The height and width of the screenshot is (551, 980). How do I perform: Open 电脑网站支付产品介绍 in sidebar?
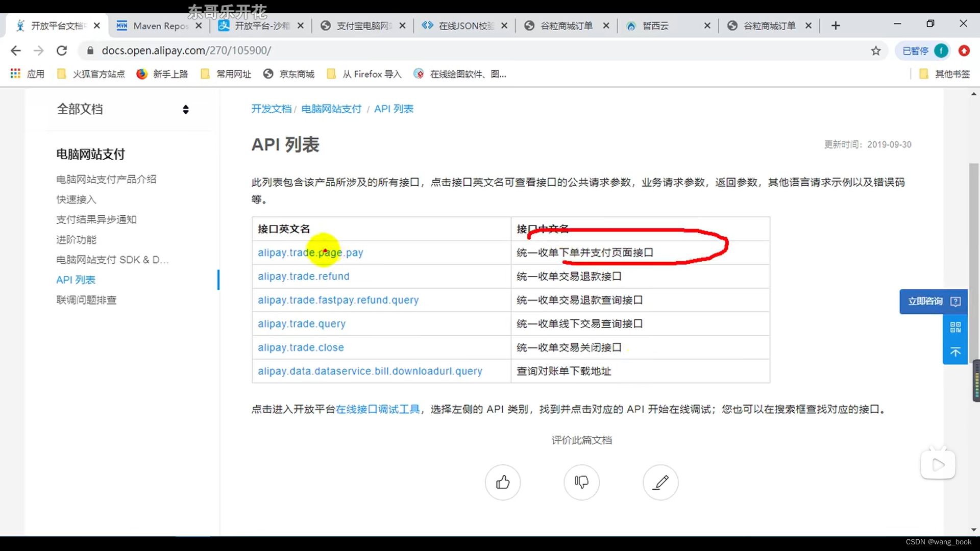coord(106,179)
